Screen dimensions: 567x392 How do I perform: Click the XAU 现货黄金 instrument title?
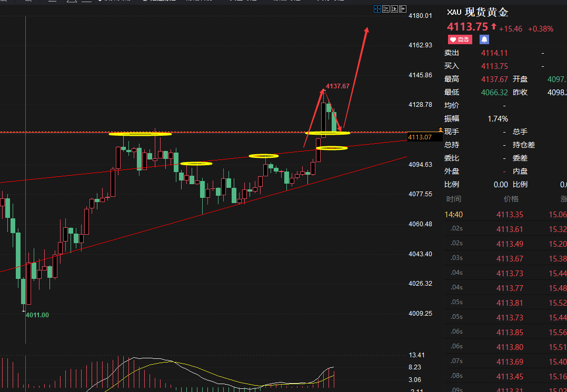(478, 12)
